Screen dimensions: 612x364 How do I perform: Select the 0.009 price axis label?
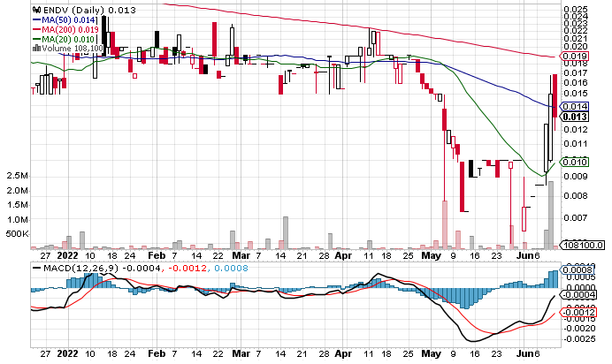click(x=576, y=177)
